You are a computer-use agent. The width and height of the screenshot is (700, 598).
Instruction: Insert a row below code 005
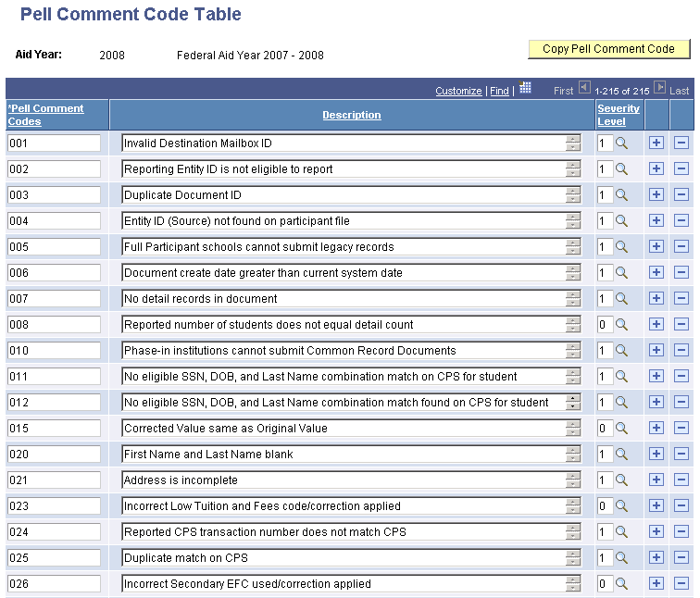click(656, 246)
